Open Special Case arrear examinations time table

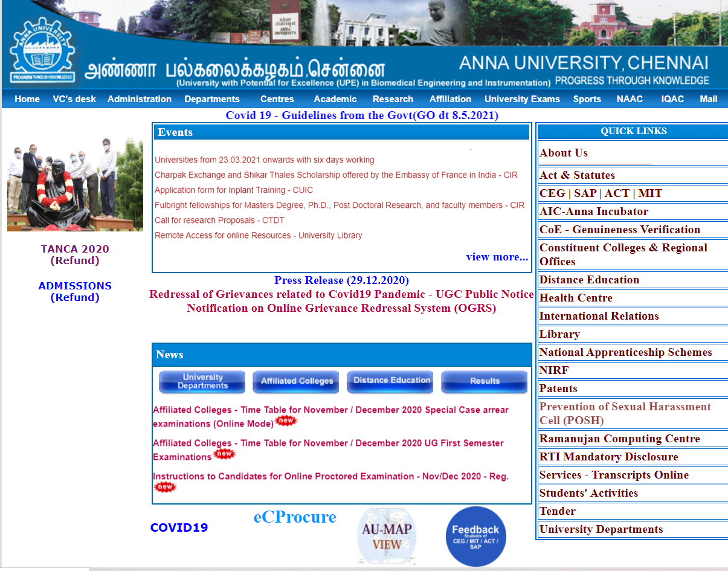click(x=330, y=416)
